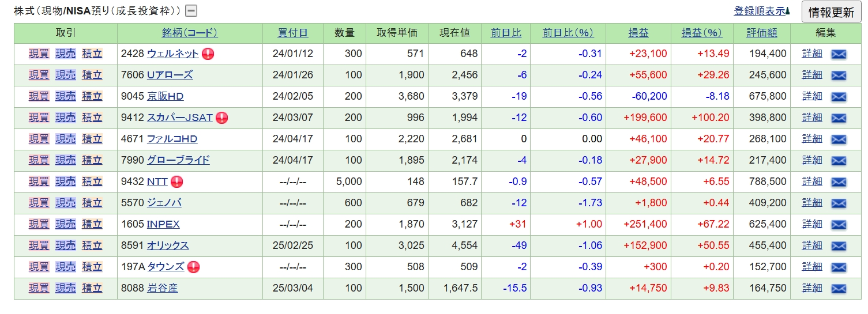Image resolution: width=868 pixels, height=314 pixels.
Task: Open 詳細 for グローブライド
Action: 812,160
